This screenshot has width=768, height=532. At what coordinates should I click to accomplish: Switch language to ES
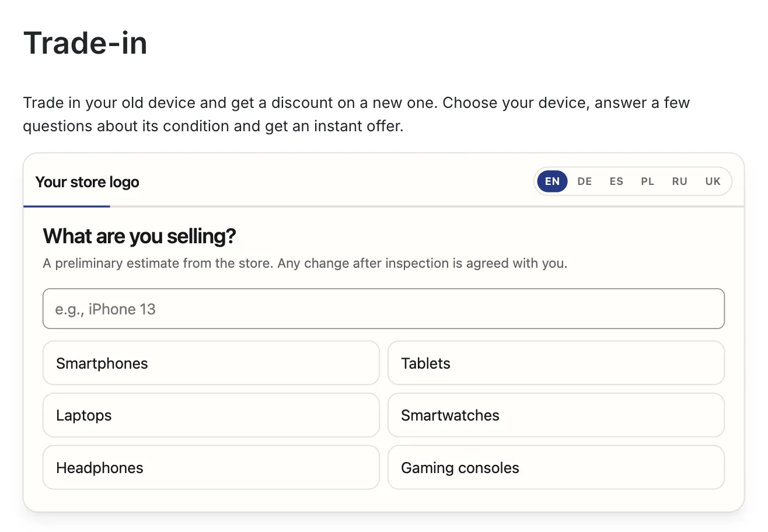(x=616, y=181)
